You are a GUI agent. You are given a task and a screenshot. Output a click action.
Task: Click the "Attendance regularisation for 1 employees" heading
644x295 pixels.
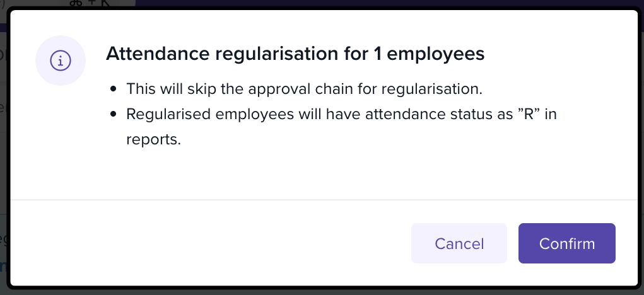(295, 54)
